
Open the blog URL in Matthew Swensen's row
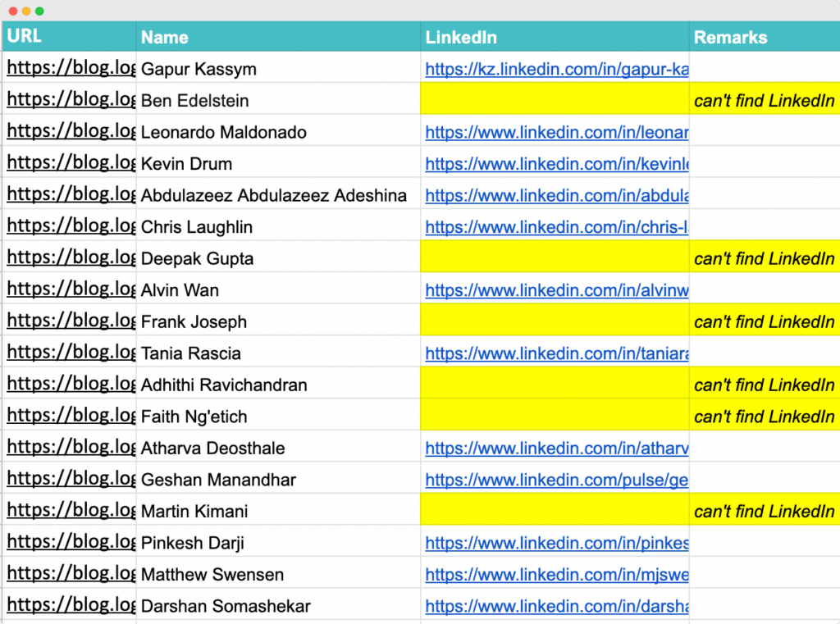click(x=71, y=574)
